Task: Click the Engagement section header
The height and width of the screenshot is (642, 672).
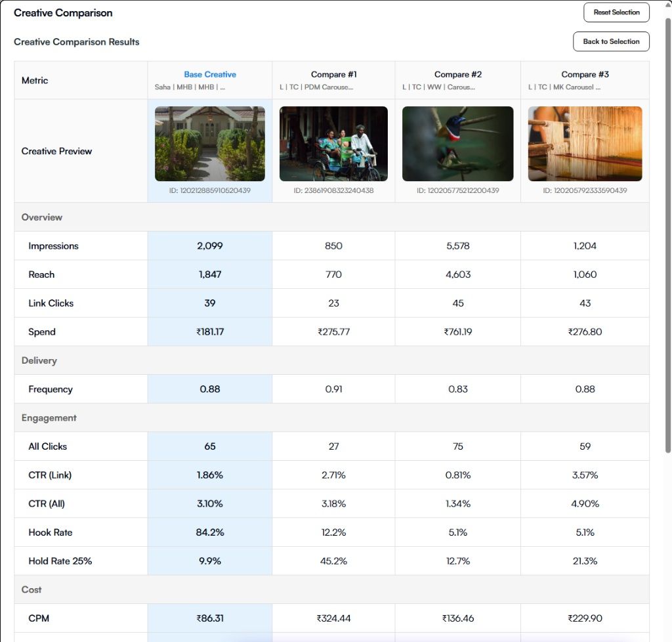Action: (x=49, y=418)
